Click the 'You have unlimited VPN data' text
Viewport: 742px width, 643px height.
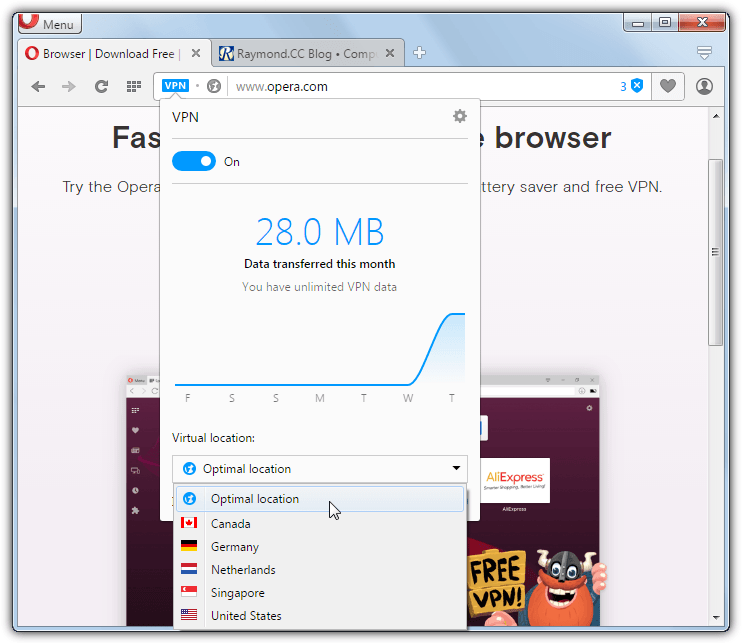(319, 287)
